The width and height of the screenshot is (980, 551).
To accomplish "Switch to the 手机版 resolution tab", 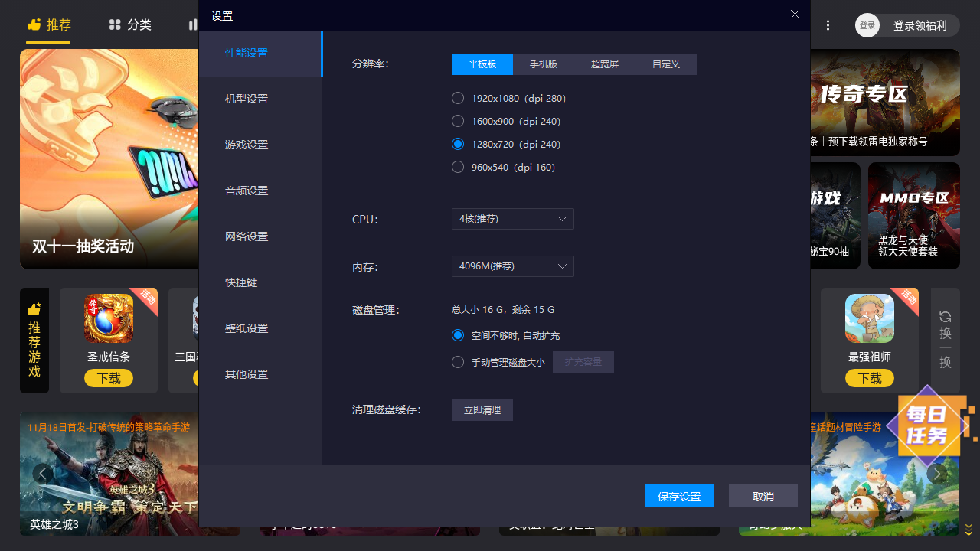I will coord(544,64).
